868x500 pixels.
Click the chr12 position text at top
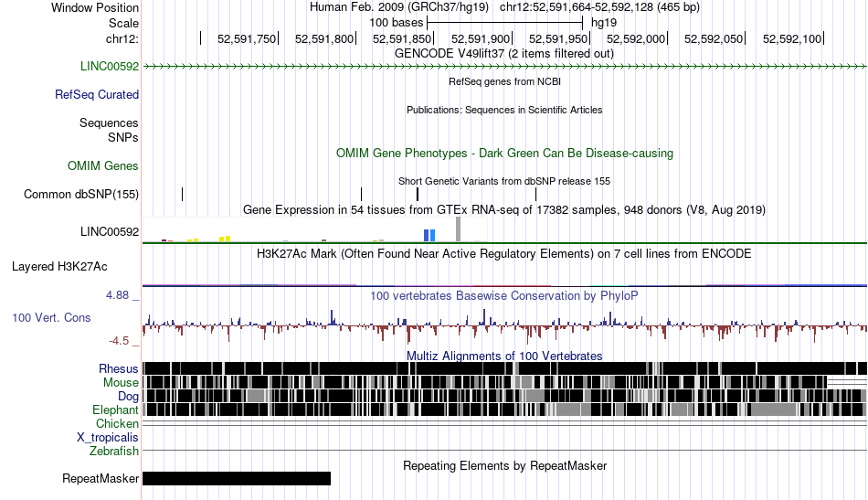click(x=599, y=7)
